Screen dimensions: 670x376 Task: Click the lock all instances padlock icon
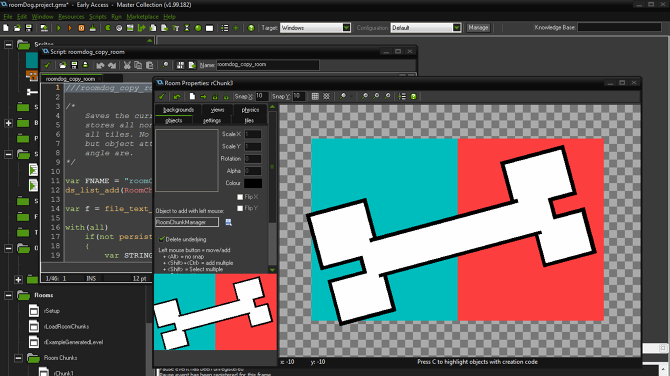[x=215, y=97]
